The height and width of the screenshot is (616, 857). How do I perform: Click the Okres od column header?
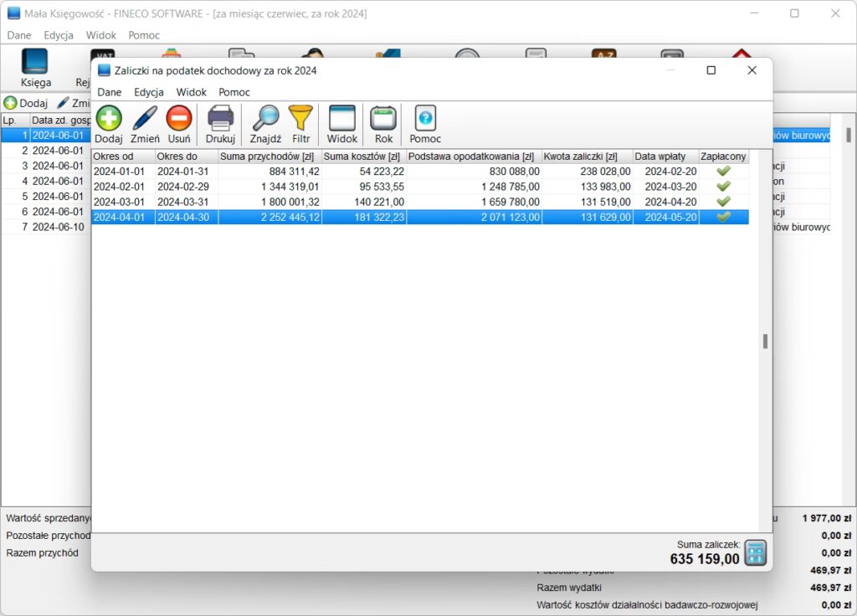pos(123,157)
